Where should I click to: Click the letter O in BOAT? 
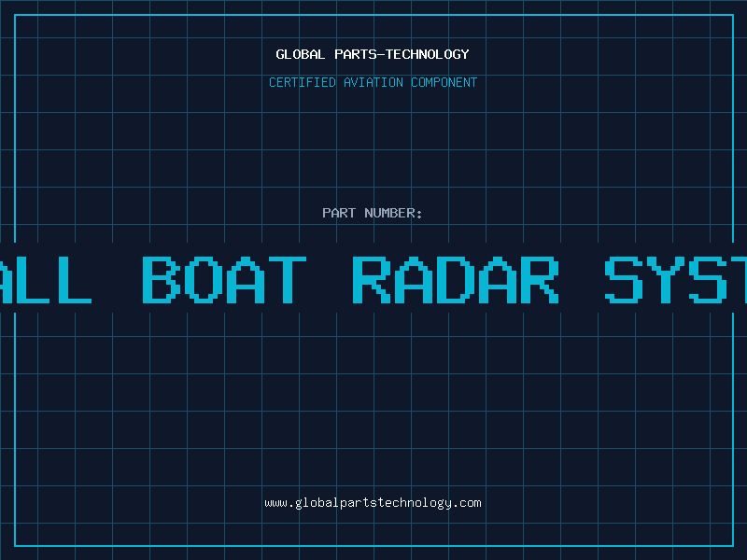(x=204, y=280)
